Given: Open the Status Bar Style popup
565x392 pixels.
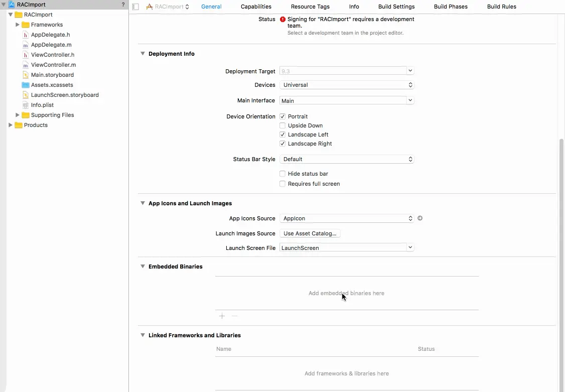Looking at the screenshot, I should [347, 159].
